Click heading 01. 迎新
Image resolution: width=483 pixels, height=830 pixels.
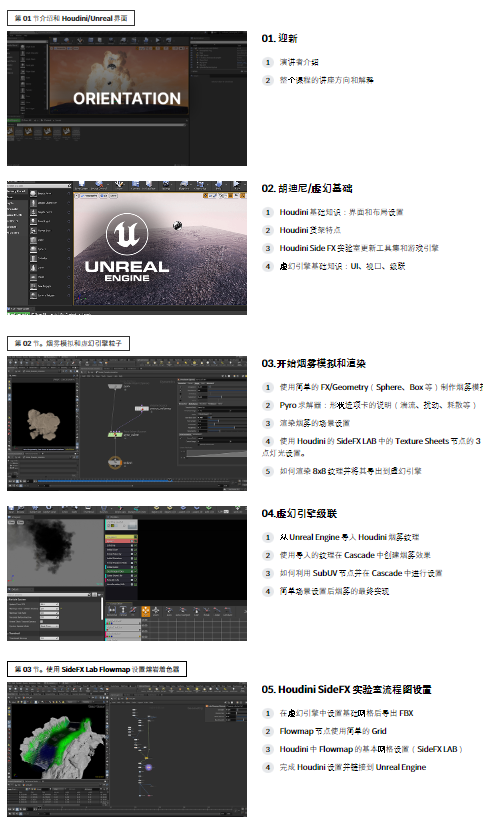pyautogui.click(x=280, y=38)
